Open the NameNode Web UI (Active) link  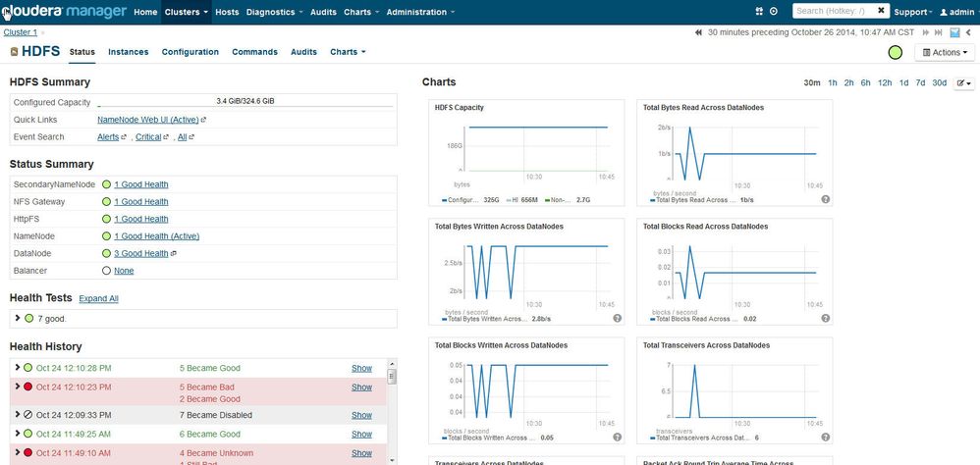click(x=147, y=120)
